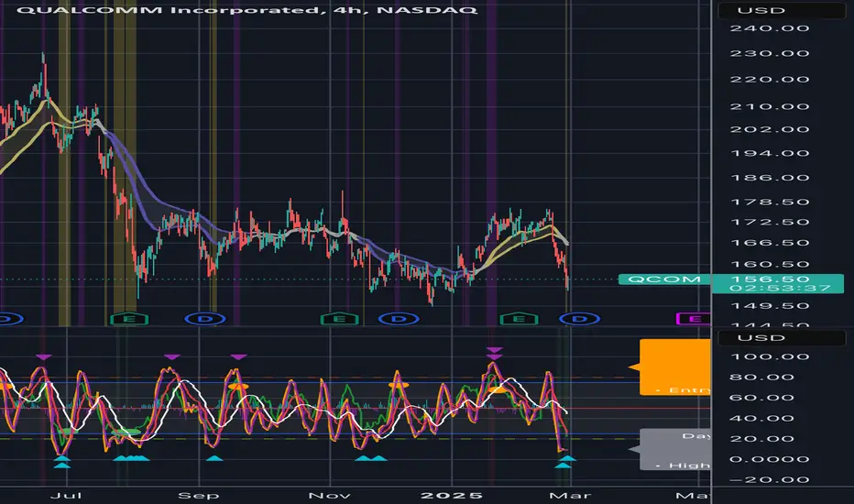Screen dimensions: 854x504
Task: Click the cyan up triangles signal near Mar
Action: (564, 462)
